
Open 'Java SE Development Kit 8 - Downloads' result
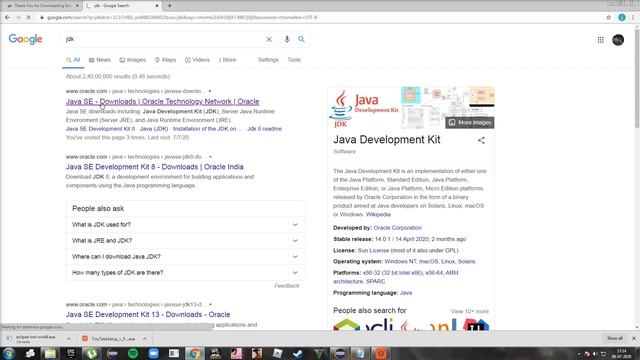[x=154, y=167]
